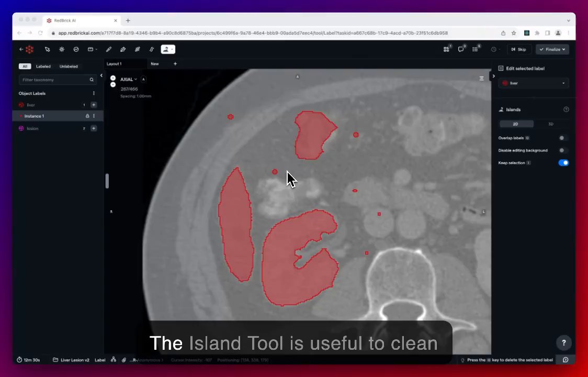Click the circular chart tool icon
This screenshot has width=588, height=377.
(76, 49)
